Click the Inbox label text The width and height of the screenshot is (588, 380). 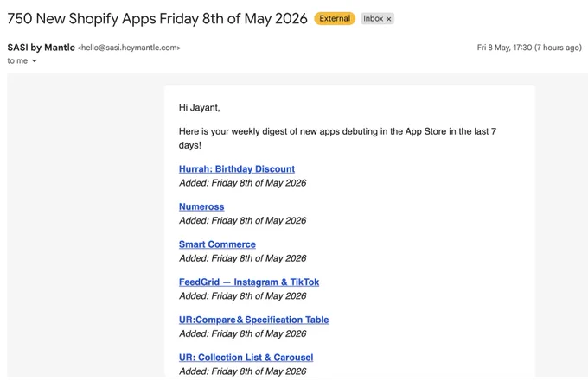click(373, 18)
